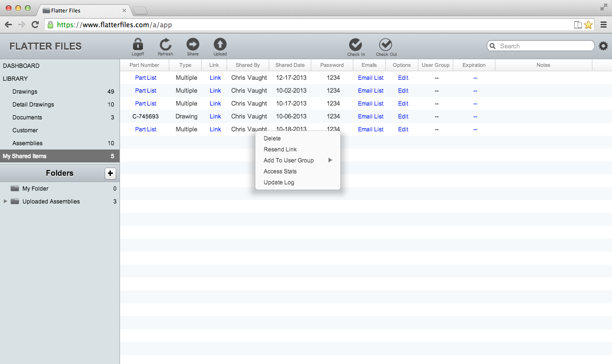The height and width of the screenshot is (364, 612).
Task: Select Customer in the library
Action: tap(60, 130)
